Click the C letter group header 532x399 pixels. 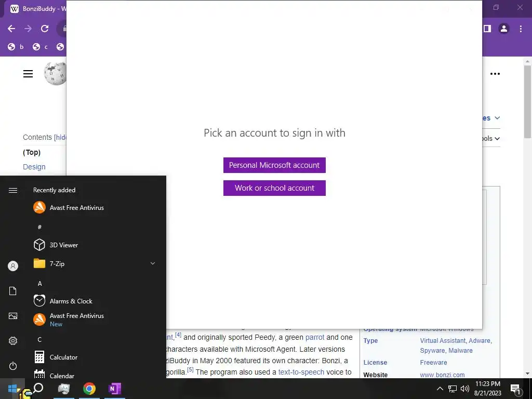point(39,340)
